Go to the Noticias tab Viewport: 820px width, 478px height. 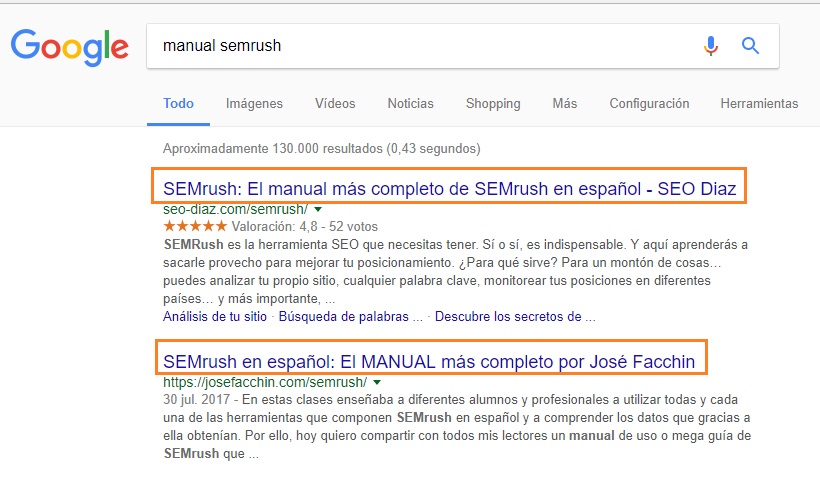410,103
